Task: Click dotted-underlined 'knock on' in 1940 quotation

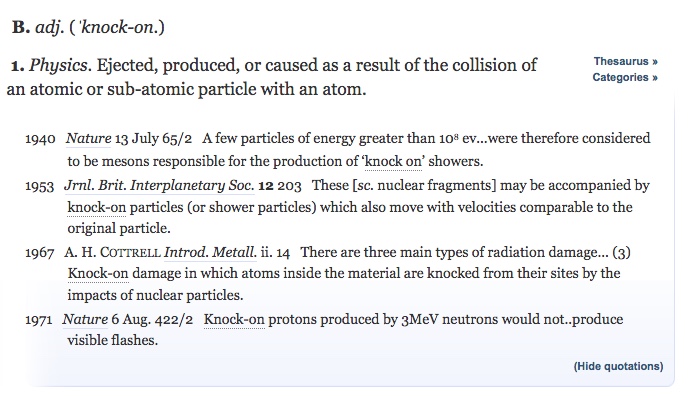Action: tap(393, 161)
